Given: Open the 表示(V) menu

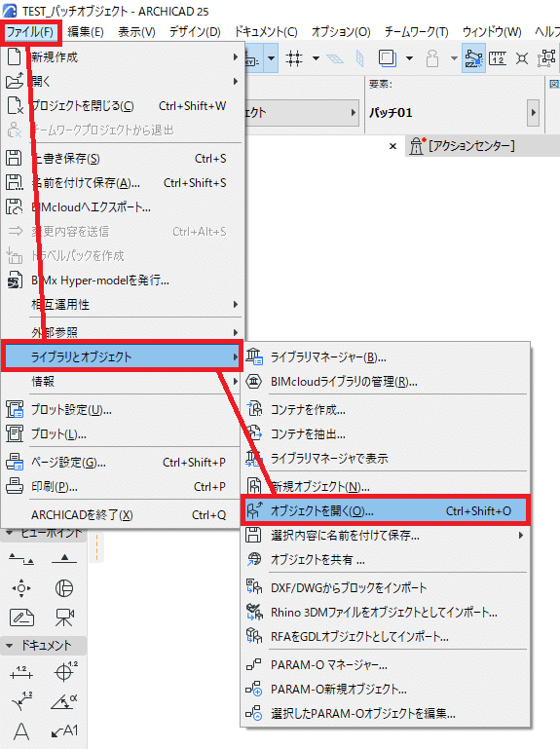Looking at the screenshot, I should [x=136, y=32].
